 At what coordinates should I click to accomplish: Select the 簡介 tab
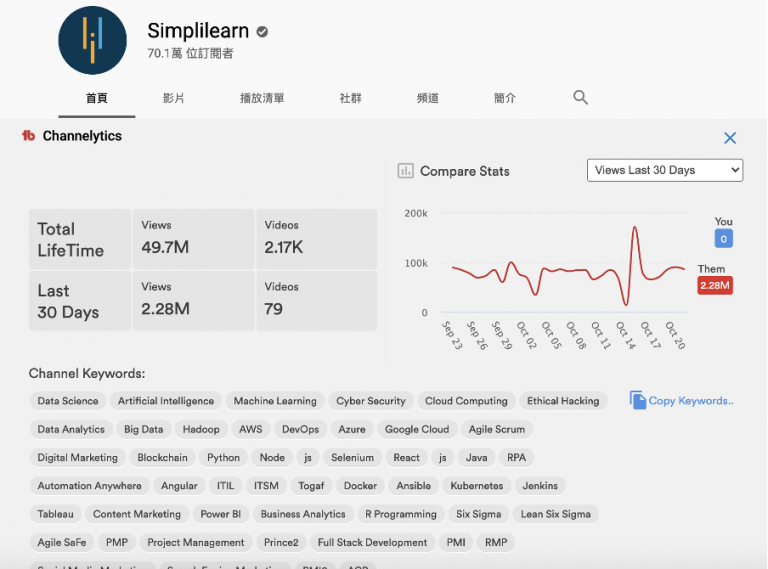click(505, 98)
